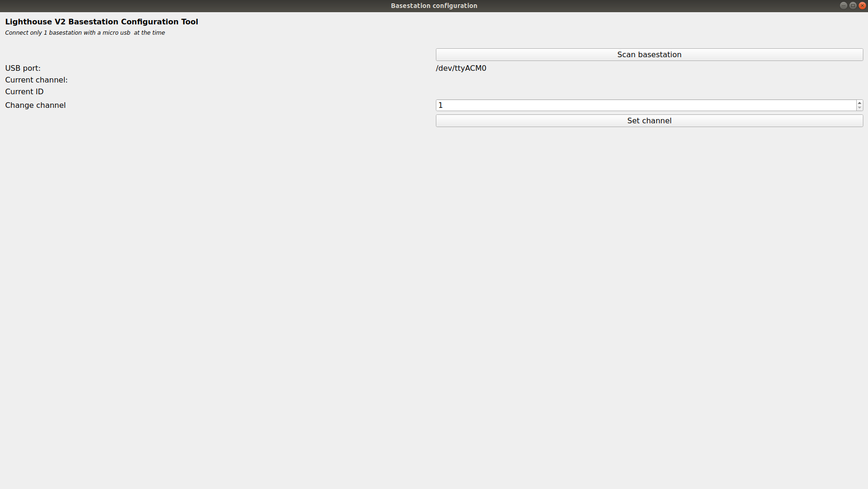Click the Scan basestation button
The image size is (868, 489).
(x=649, y=54)
